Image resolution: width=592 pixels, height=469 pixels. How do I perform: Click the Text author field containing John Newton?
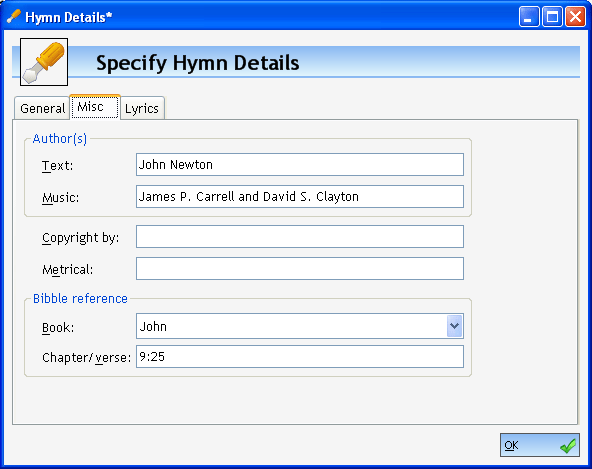pos(300,165)
